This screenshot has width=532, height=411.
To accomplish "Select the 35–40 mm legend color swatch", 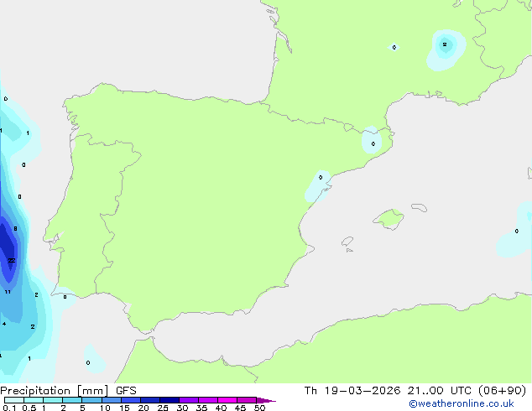I will click(208, 400).
